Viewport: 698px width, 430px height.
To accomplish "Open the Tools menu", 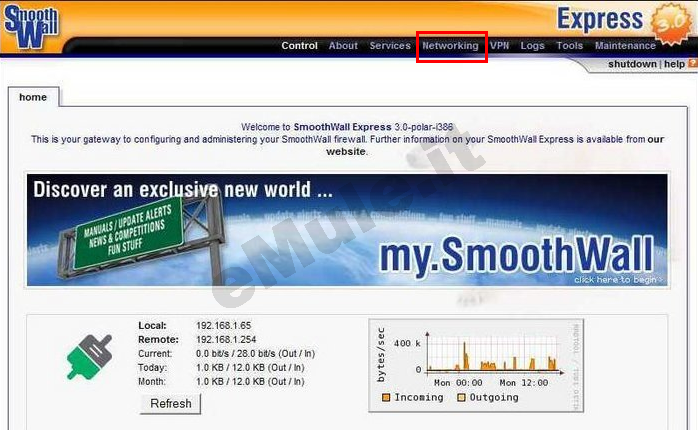I will point(569,45).
